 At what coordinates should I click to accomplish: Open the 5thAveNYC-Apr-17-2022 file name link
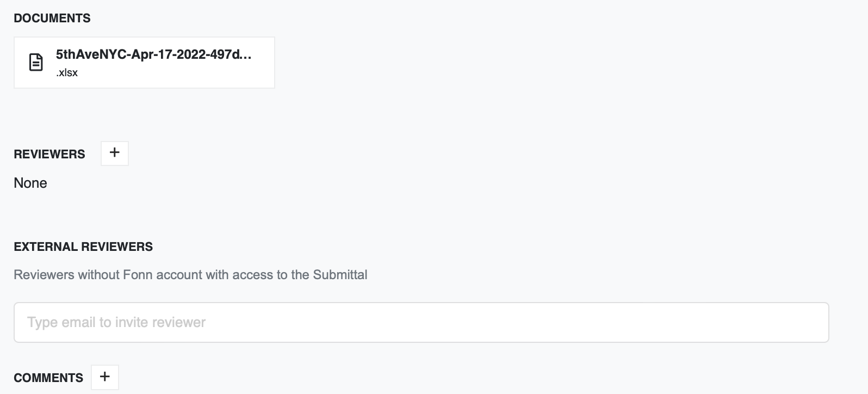[x=154, y=54]
